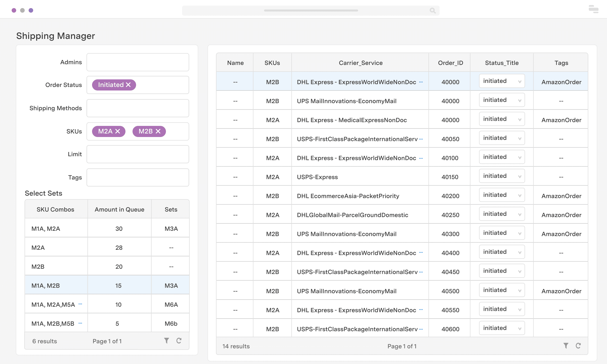Open status dropdown for order 40150

point(502,176)
